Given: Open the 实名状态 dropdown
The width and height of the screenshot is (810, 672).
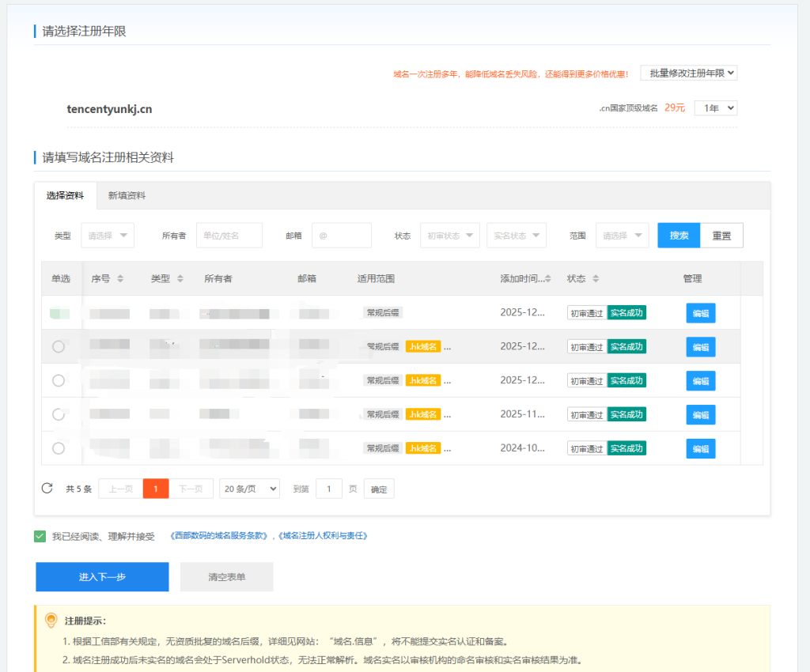Looking at the screenshot, I should click(x=516, y=236).
